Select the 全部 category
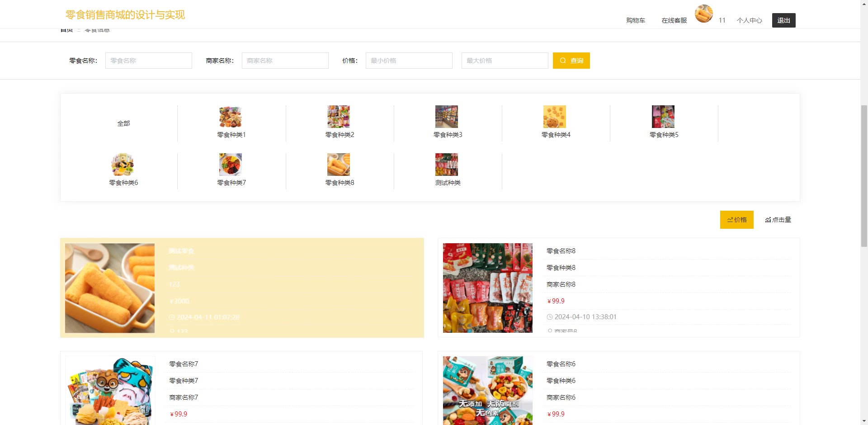 [123, 123]
